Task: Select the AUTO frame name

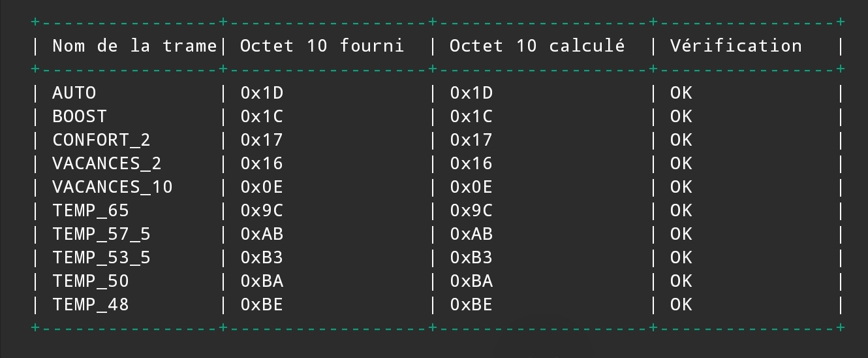Action: click(x=74, y=93)
